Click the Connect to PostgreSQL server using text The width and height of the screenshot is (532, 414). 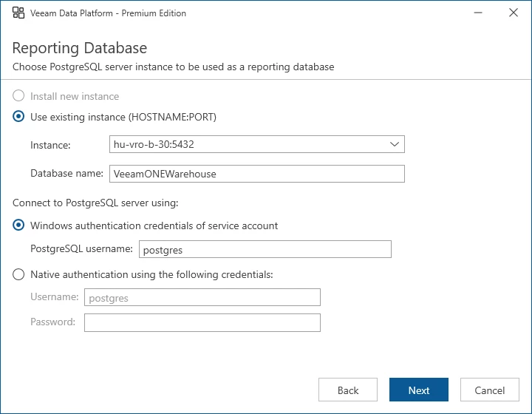tap(96, 203)
